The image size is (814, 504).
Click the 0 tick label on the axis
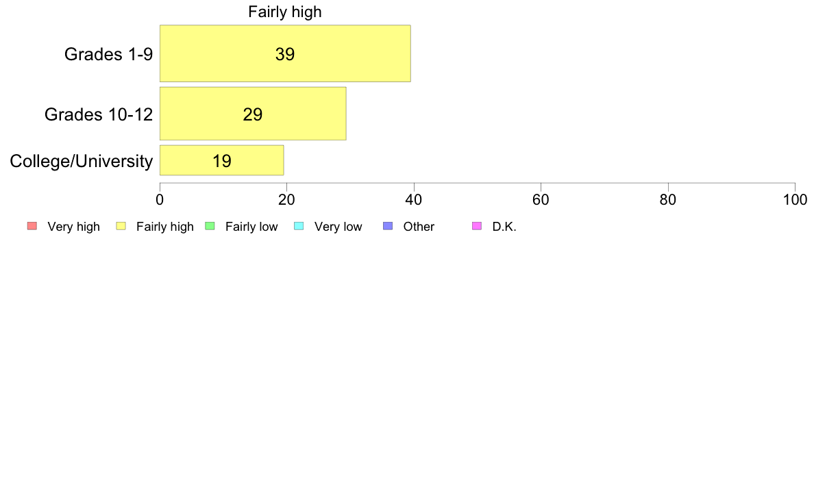coord(160,200)
